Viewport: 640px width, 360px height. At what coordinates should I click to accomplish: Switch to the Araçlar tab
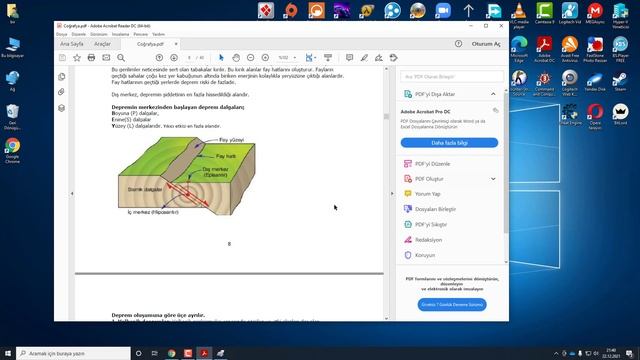(102, 44)
